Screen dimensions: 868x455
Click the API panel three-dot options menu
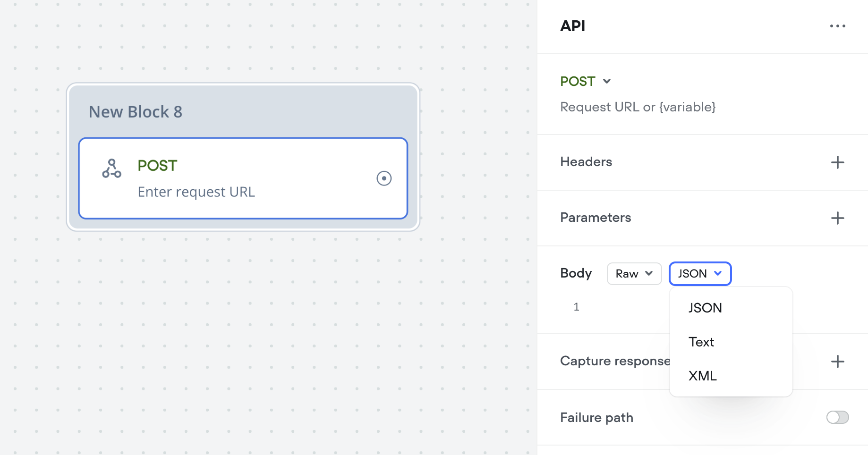[x=837, y=26]
